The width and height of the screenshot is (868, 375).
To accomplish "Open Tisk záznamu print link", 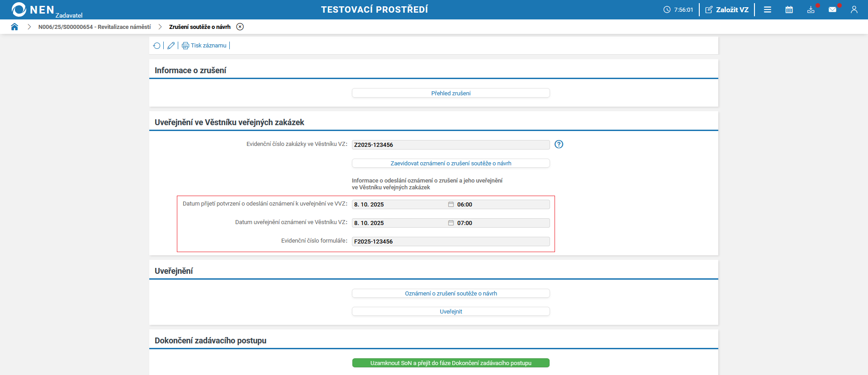I will pyautogui.click(x=209, y=46).
